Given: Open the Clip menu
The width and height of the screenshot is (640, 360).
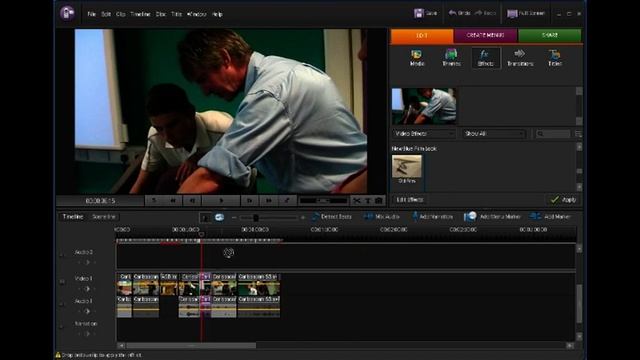Looking at the screenshot, I should [120, 14].
